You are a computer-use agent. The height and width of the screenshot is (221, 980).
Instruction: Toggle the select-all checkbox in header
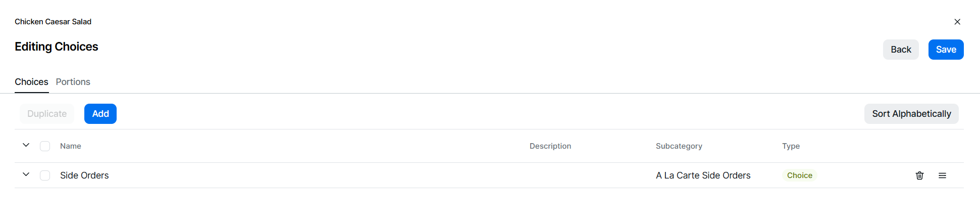45,146
